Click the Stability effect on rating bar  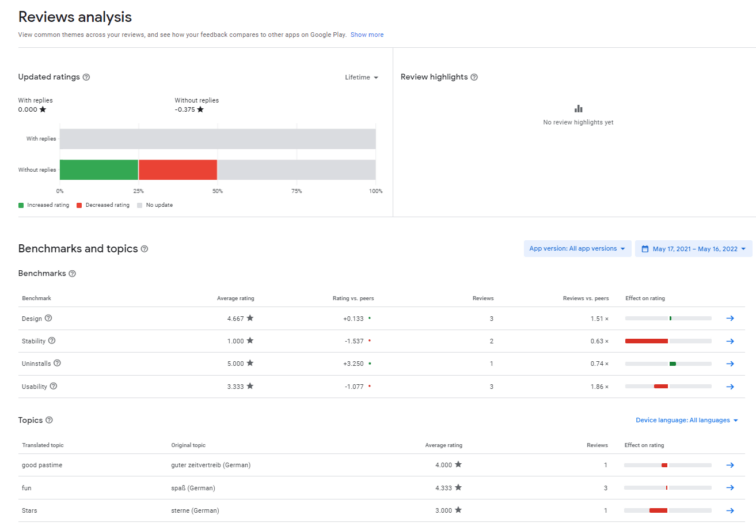tap(668, 341)
